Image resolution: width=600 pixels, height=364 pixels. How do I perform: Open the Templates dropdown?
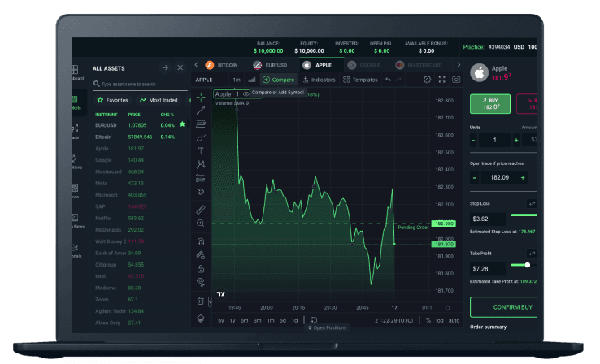point(360,80)
